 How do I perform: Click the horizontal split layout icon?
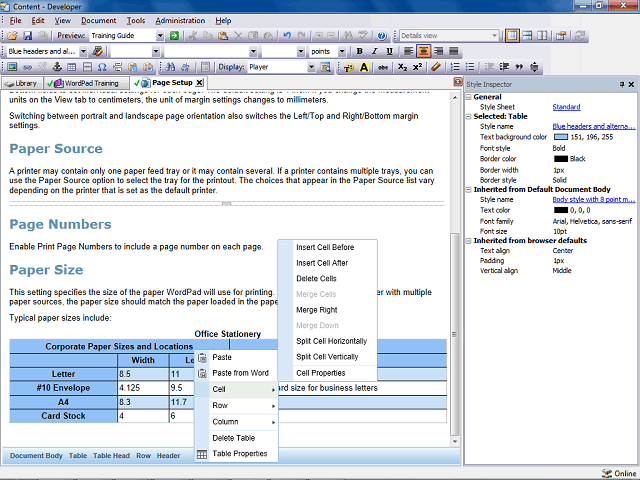[x=527, y=36]
